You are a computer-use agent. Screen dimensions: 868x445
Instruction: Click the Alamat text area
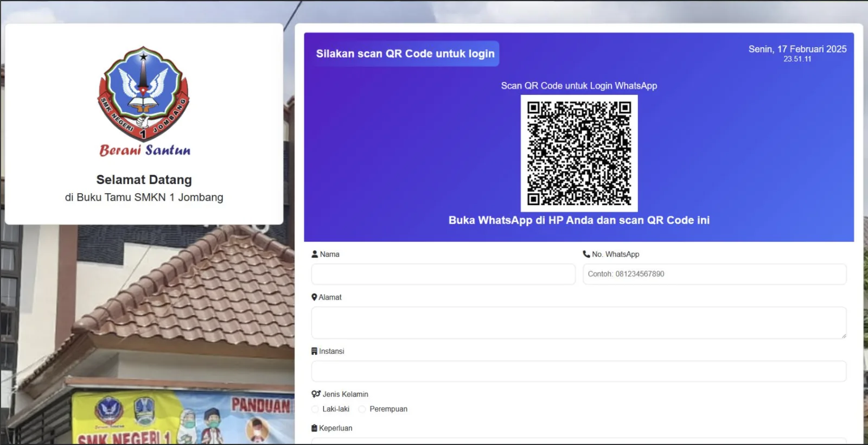coord(579,323)
